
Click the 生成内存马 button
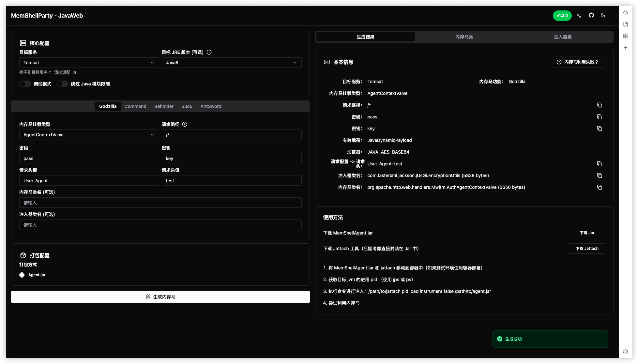[160, 297]
